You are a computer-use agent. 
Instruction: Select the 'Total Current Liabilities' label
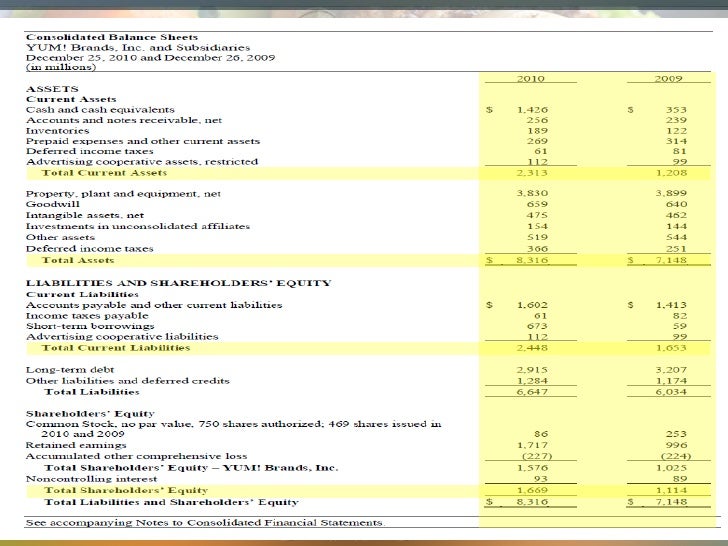point(116,348)
